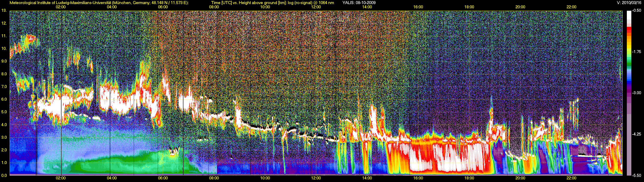Click the '12.' height axis label
644x182 pixels.
4,23
